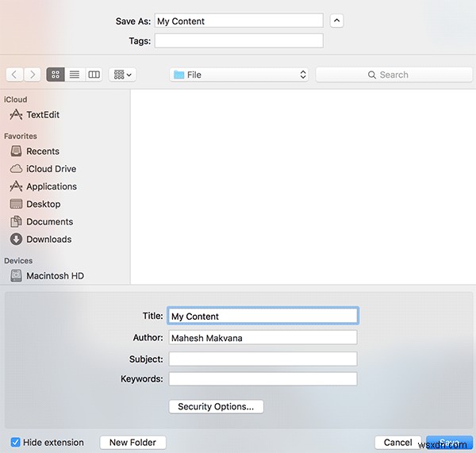Image resolution: width=476 pixels, height=453 pixels.
Task: Switch to column view
Action: tap(94, 75)
